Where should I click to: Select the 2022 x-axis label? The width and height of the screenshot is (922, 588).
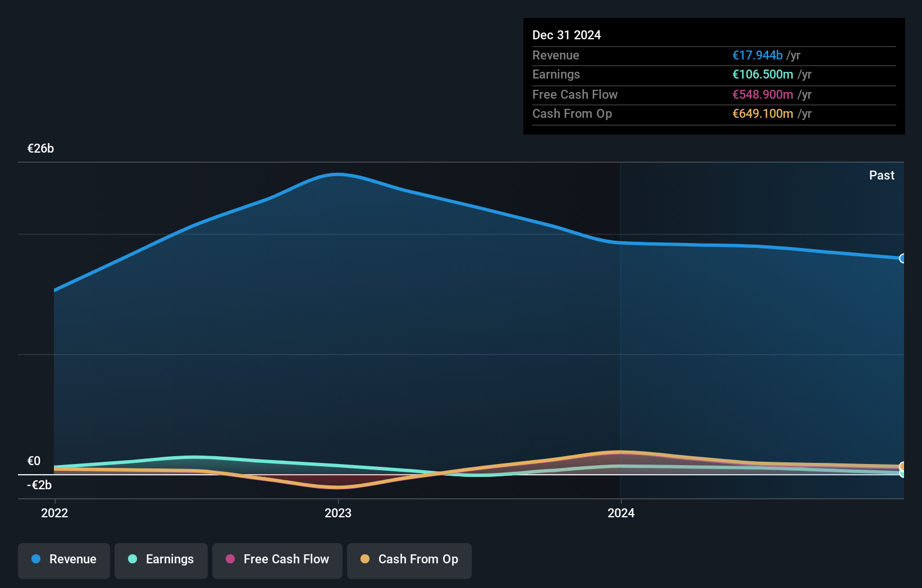[x=54, y=513]
